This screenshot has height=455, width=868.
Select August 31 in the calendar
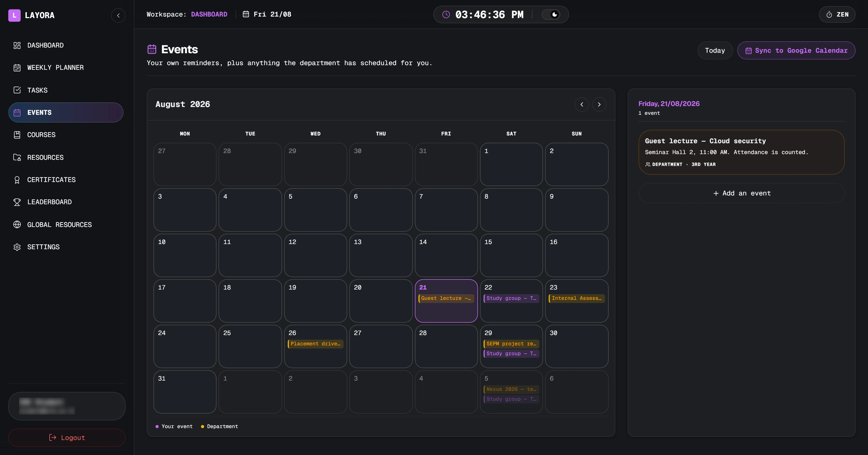[x=185, y=392]
